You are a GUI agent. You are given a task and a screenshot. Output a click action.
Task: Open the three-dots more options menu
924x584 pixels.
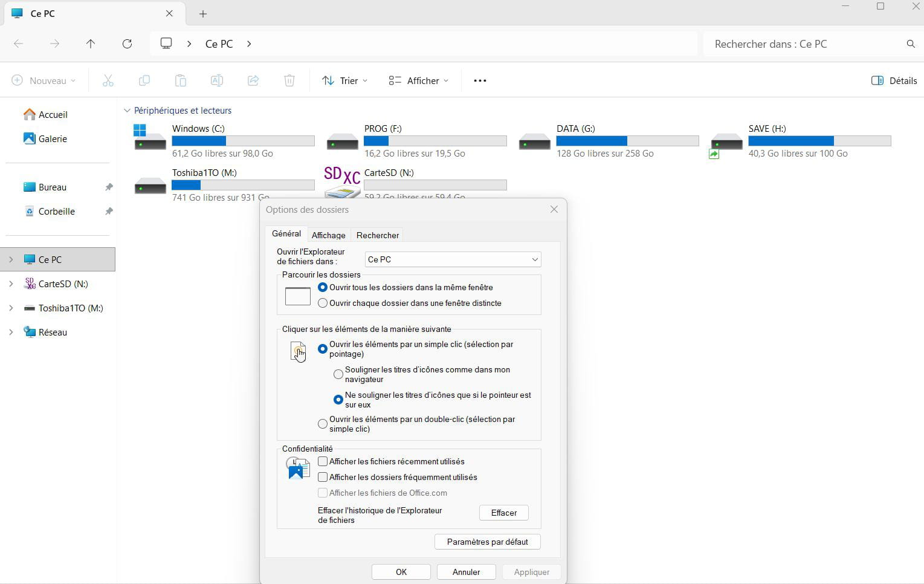pos(480,80)
